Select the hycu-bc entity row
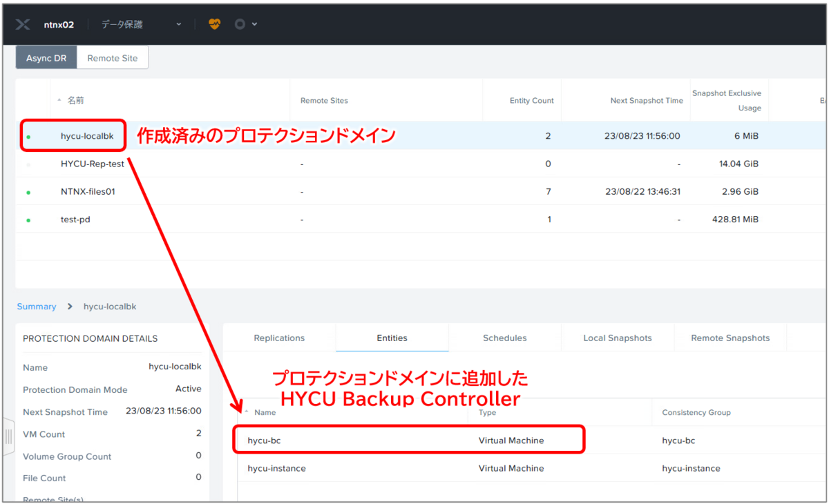The image size is (829, 504). click(532, 440)
